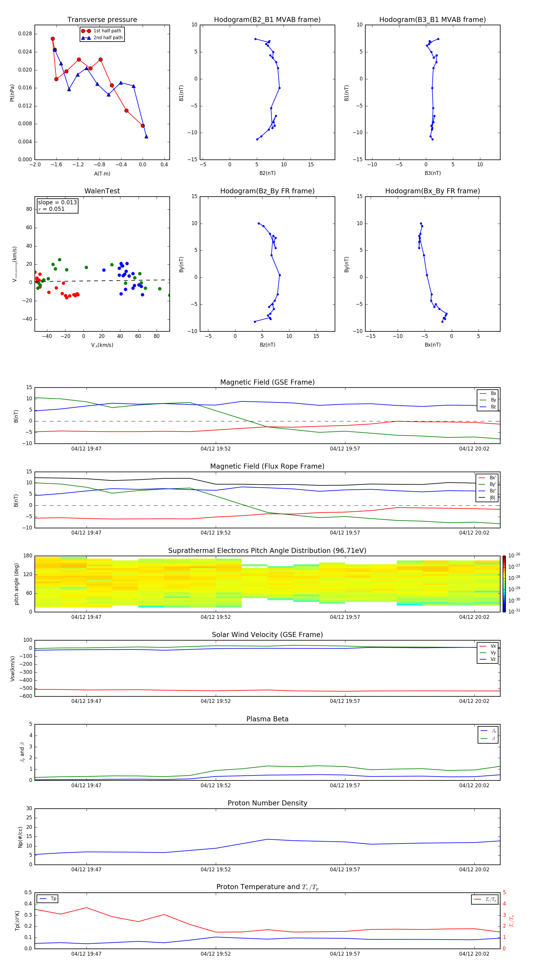Click 'r = 0.051' annotation text
The height and width of the screenshot is (980, 535).
click(x=51, y=209)
